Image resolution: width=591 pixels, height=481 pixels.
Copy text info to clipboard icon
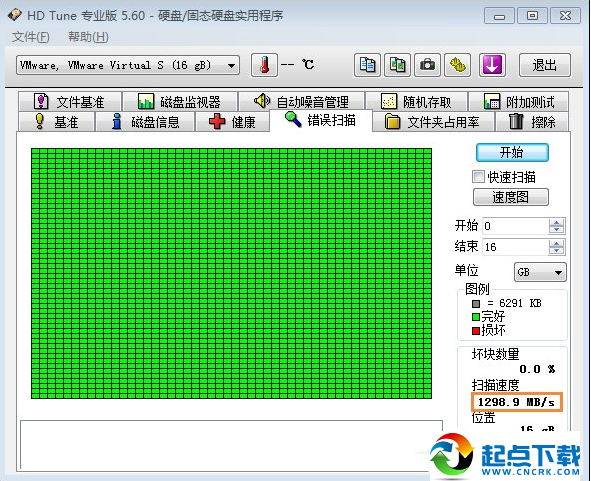(367, 65)
